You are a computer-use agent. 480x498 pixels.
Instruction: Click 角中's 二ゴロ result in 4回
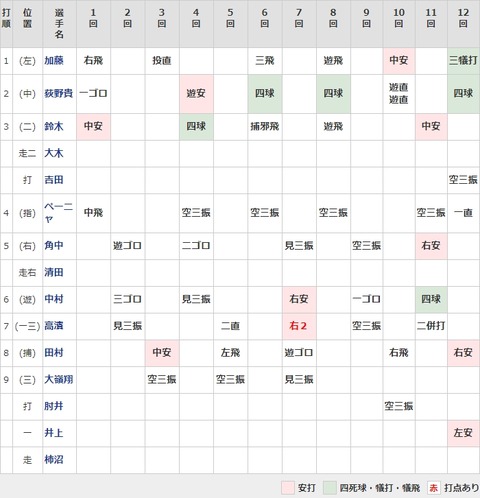tap(196, 246)
